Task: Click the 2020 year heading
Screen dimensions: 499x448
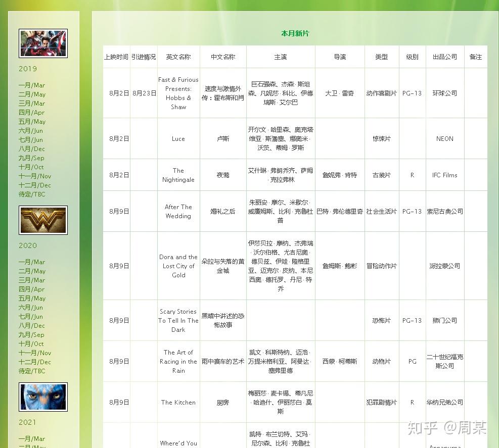Action: pos(28,245)
